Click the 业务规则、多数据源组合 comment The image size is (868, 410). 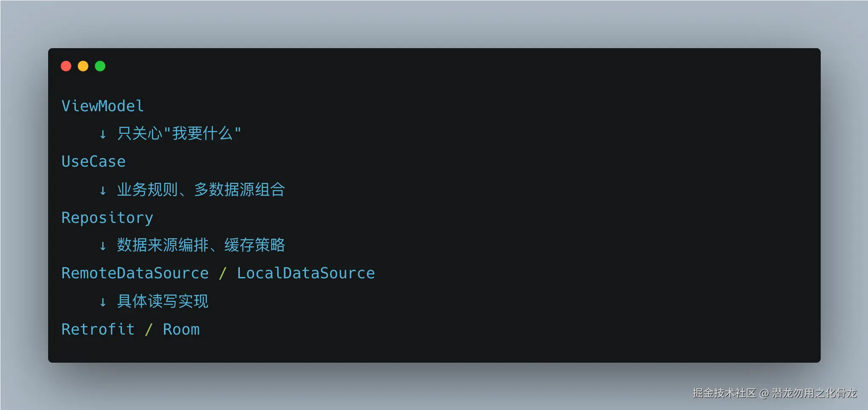(x=201, y=190)
